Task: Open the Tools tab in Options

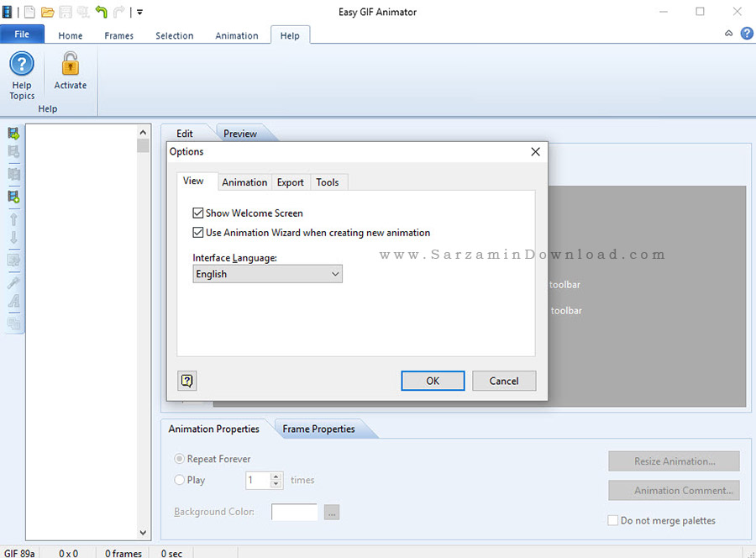Action: (x=328, y=182)
